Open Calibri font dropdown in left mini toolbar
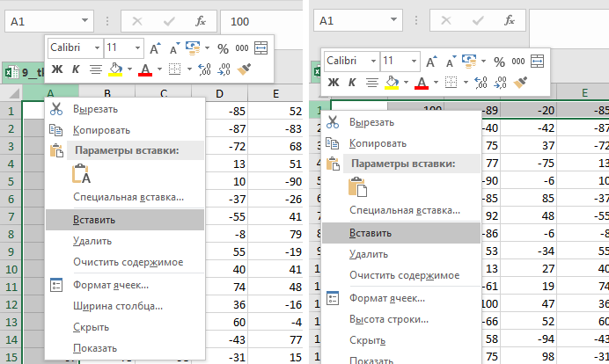The width and height of the screenshot is (609, 364). pos(95,47)
